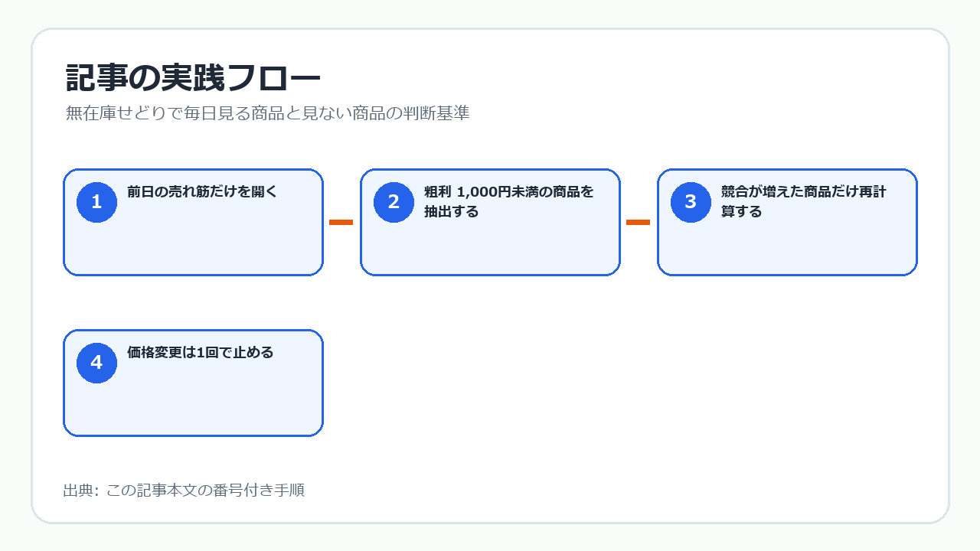980x551 pixels.
Task: Click the blue circle numbered 2
Action: [394, 202]
